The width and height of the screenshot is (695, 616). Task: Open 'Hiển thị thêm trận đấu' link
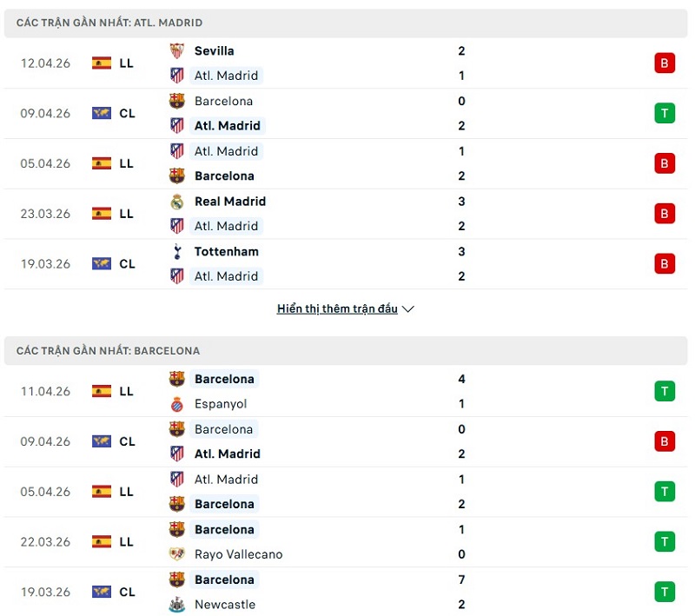coord(337,308)
